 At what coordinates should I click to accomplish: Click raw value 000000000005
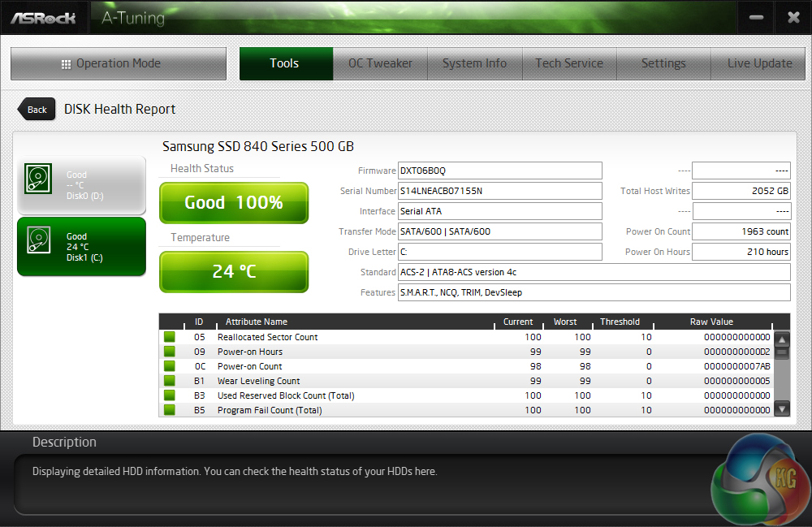tap(737, 381)
